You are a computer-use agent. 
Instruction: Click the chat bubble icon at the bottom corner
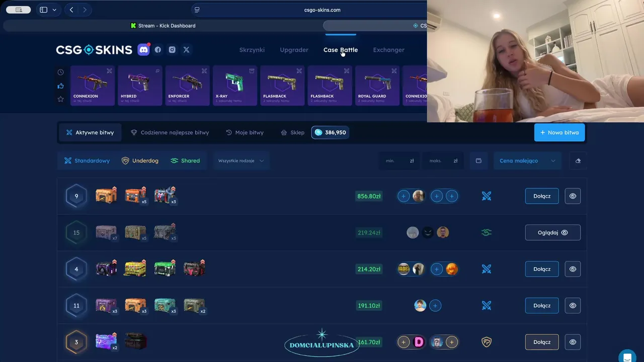(627, 357)
